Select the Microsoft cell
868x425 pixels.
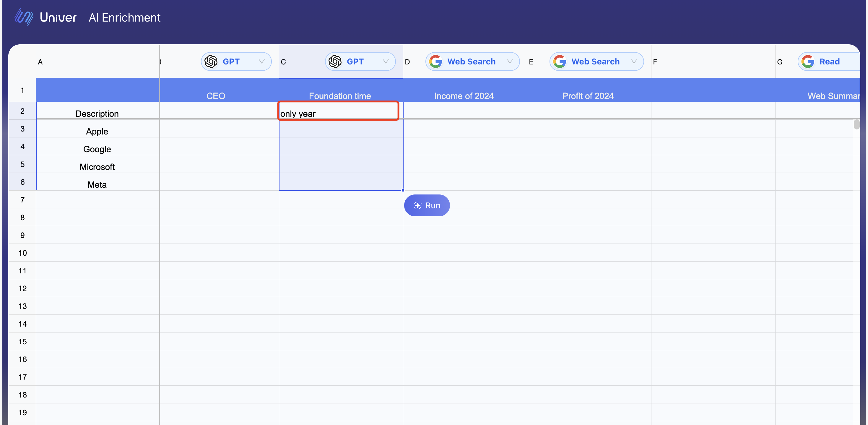[98, 164]
